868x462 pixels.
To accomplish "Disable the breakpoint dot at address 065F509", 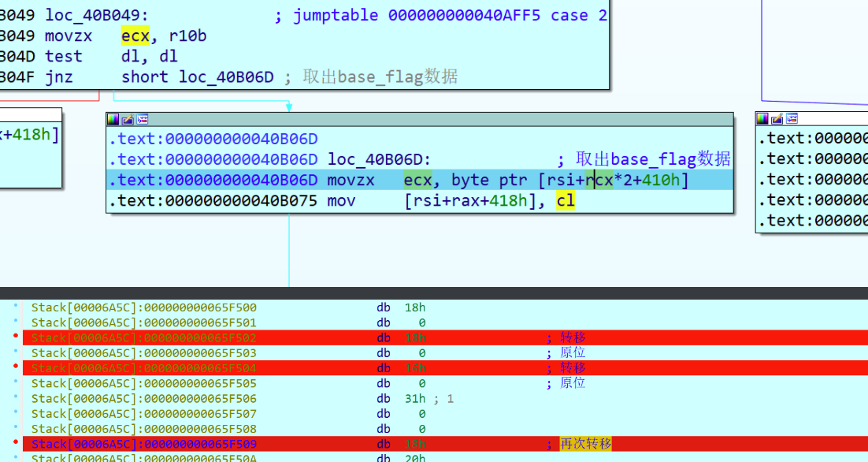I will 17,444.
